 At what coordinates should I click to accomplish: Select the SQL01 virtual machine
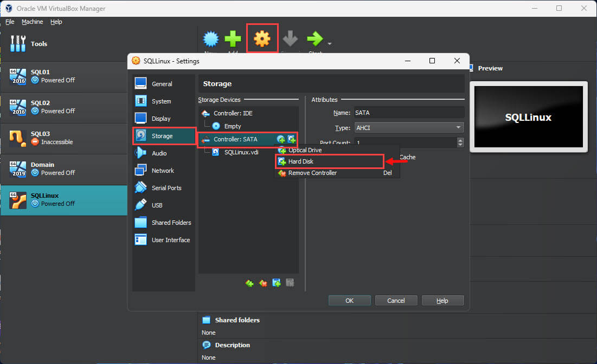click(63, 76)
